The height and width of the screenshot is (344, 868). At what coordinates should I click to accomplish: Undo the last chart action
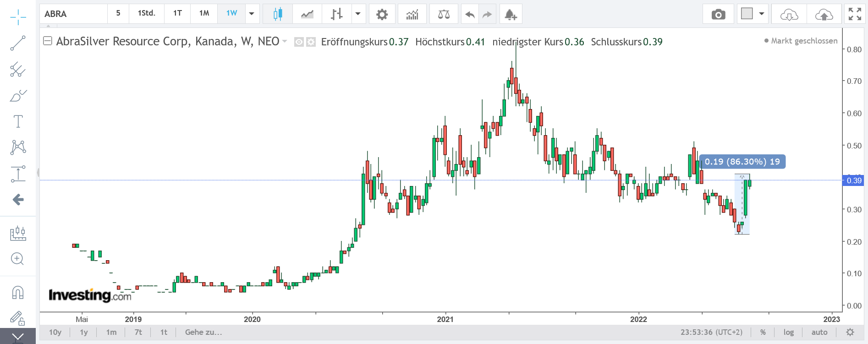tap(470, 14)
